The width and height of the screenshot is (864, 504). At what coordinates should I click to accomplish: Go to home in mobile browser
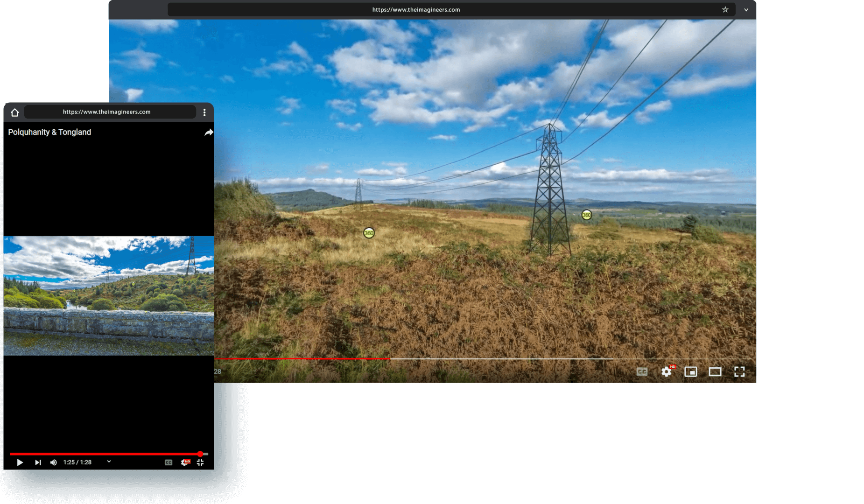[14, 112]
